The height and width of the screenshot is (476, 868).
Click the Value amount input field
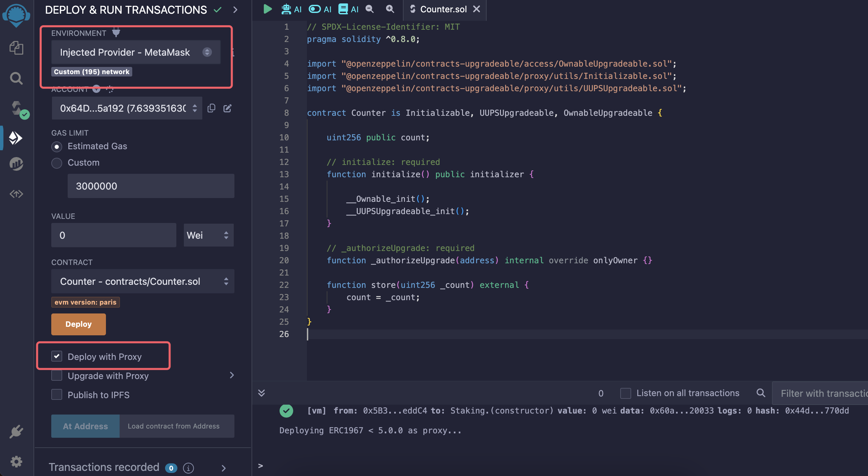113,235
